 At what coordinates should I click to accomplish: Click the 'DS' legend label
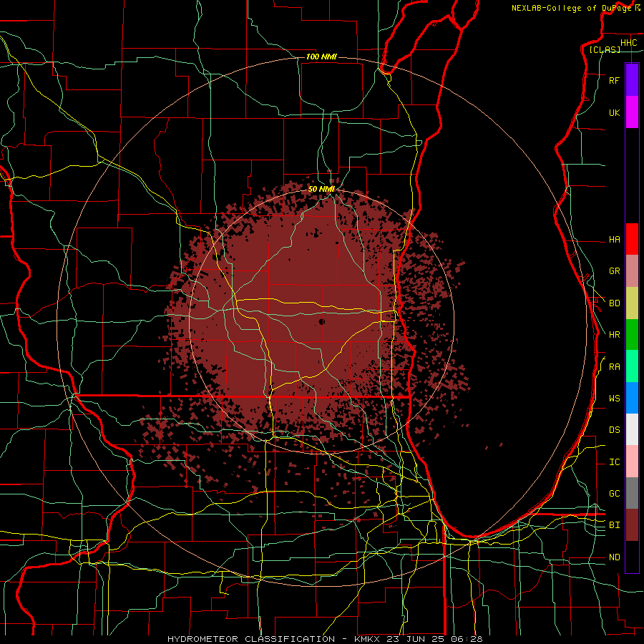coord(615,430)
